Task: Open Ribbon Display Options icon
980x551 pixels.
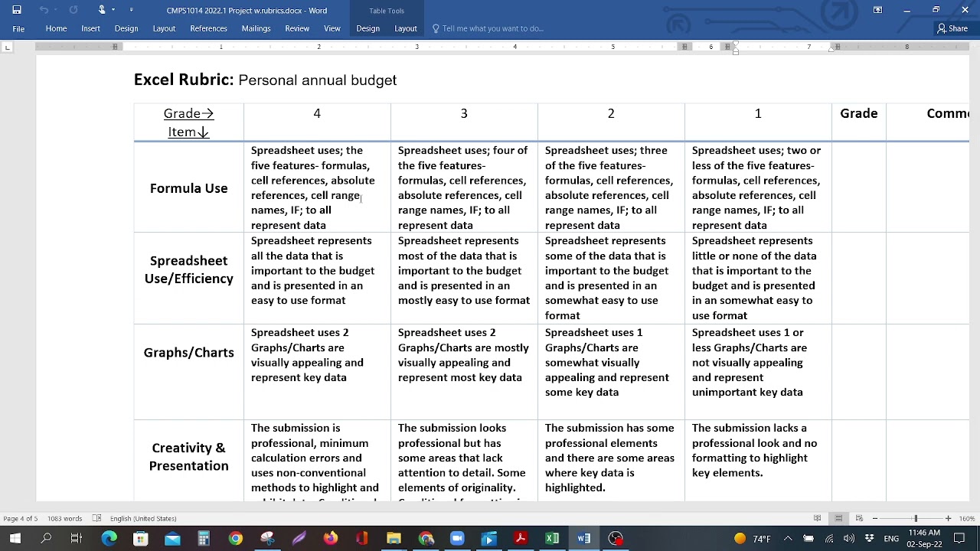Action: click(x=877, y=10)
